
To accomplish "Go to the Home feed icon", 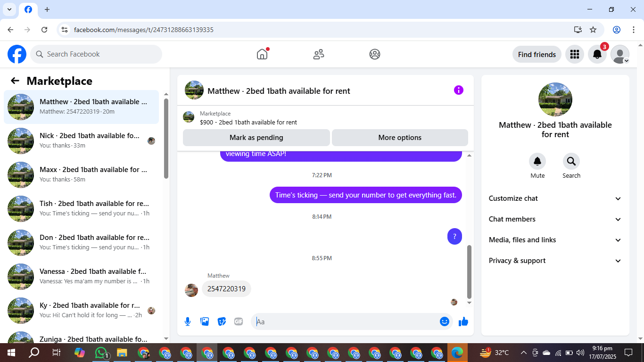I will [x=262, y=54].
